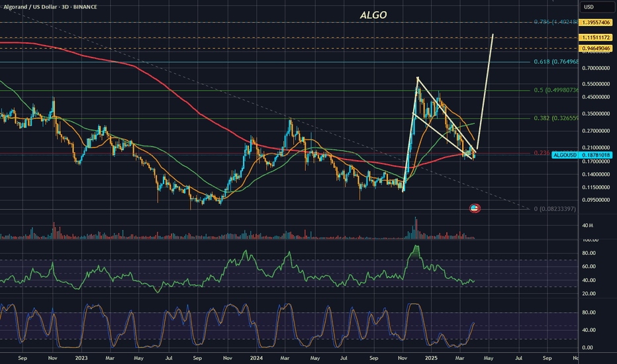Viewport: 617px width, 364px height.
Task: Click the 0.94649046 price level label
Action: point(596,48)
